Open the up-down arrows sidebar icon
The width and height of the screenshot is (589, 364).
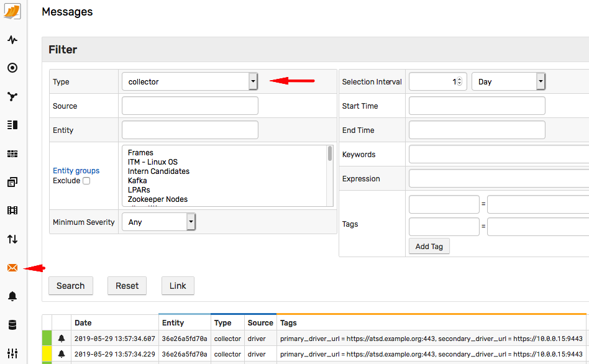tap(12, 239)
